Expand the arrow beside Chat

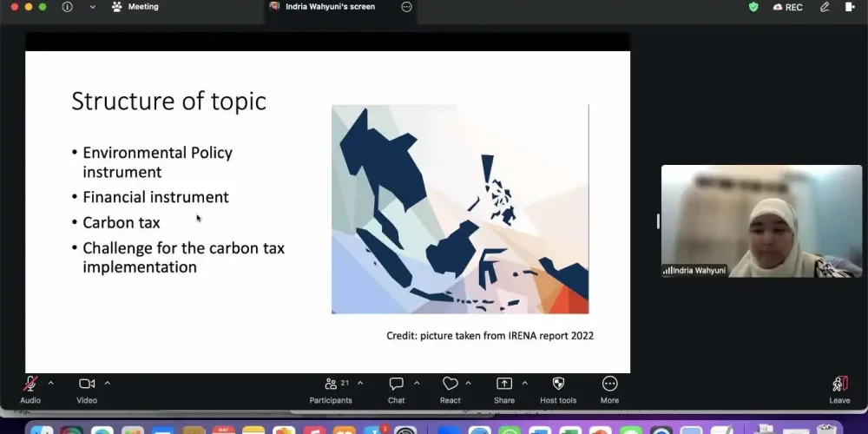[417, 383]
